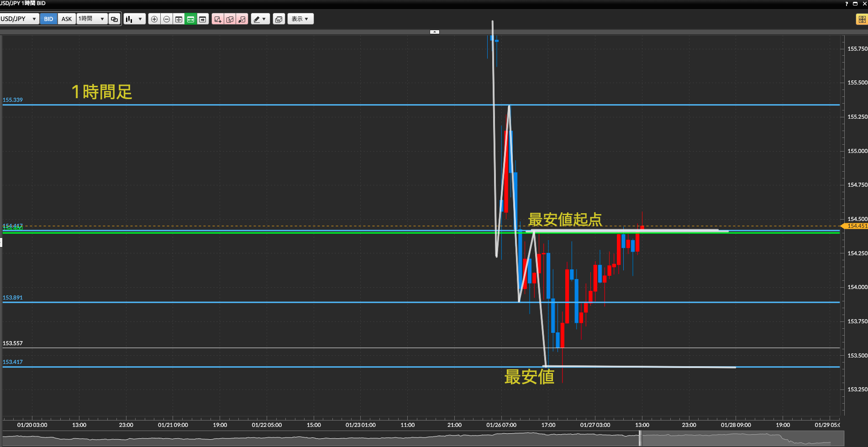Open the pen drawing tools menu
The height and width of the screenshot is (447, 868).
(x=260, y=19)
